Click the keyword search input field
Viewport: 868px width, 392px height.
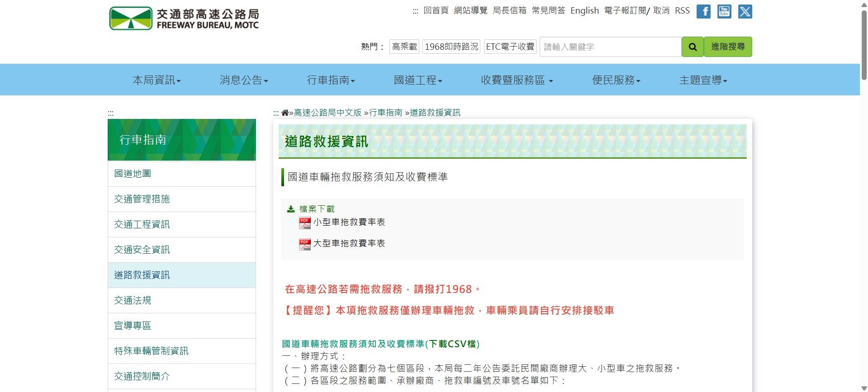click(610, 47)
